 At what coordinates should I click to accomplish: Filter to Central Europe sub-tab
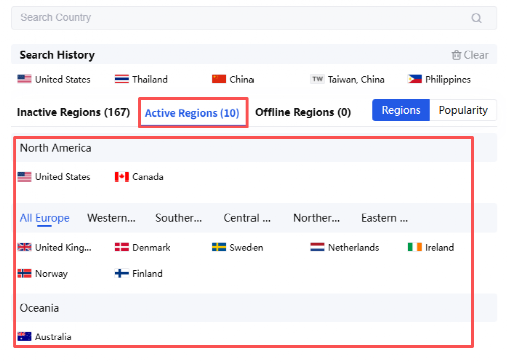[247, 218]
